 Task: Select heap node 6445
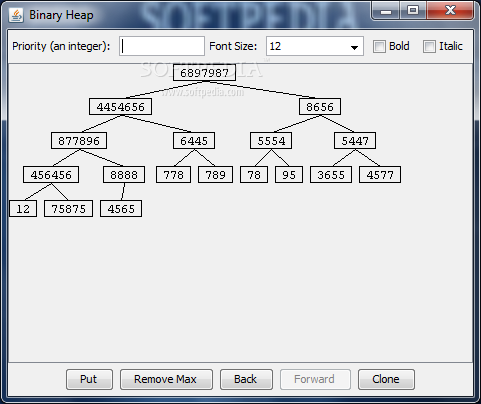[x=194, y=141]
